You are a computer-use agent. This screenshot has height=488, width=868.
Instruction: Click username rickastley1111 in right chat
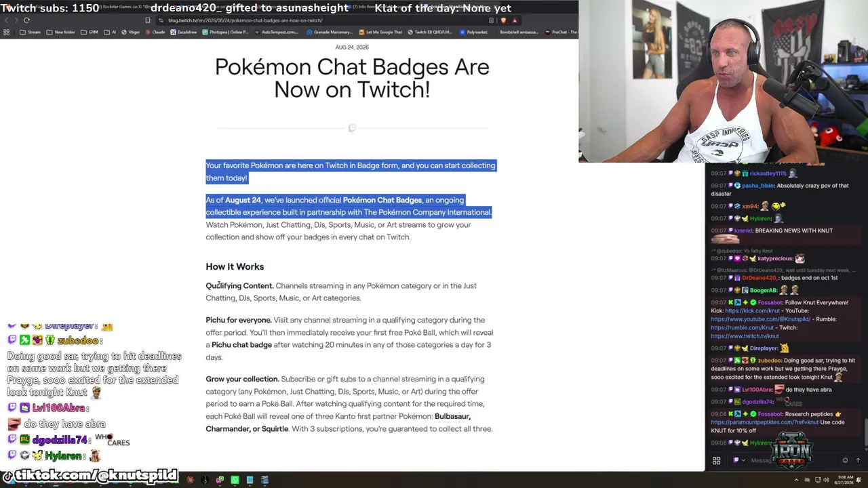coord(767,174)
